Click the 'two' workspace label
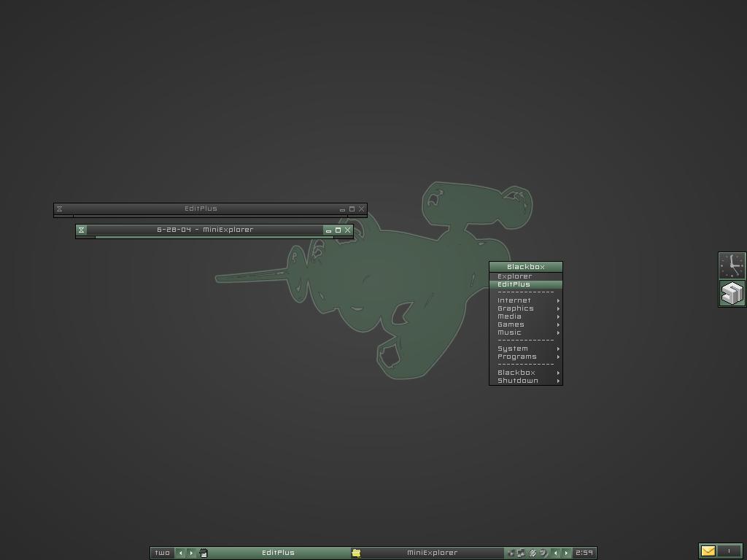747x560 pixels. point(163,553)
